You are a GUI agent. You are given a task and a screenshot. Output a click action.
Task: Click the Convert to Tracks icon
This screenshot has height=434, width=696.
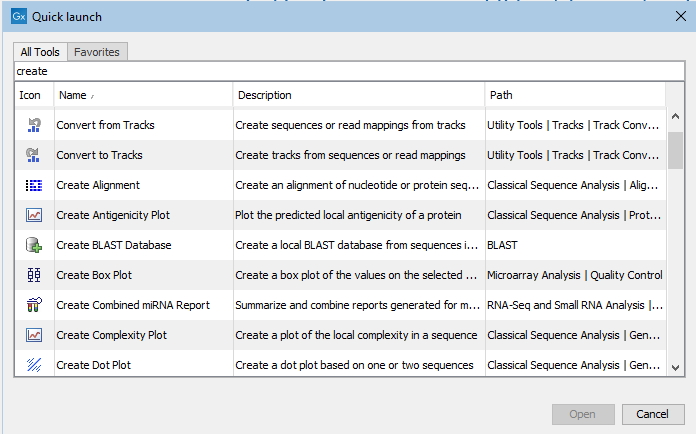point(33,155)
